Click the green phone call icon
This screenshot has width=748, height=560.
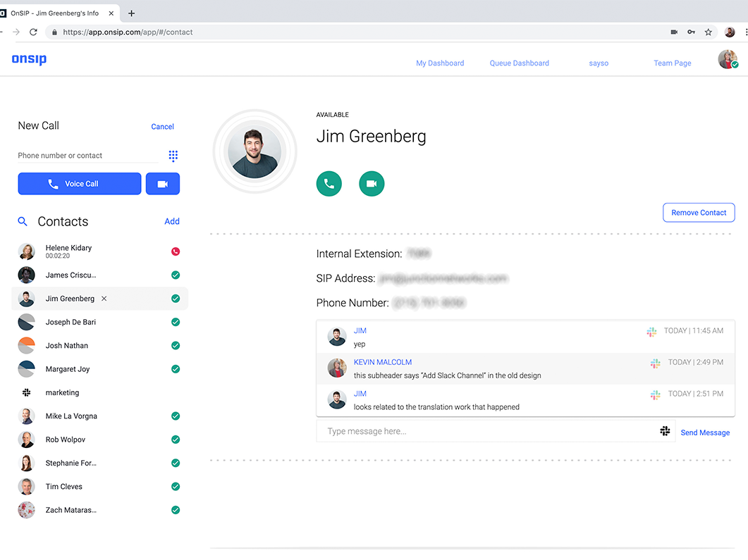[329, 184]
